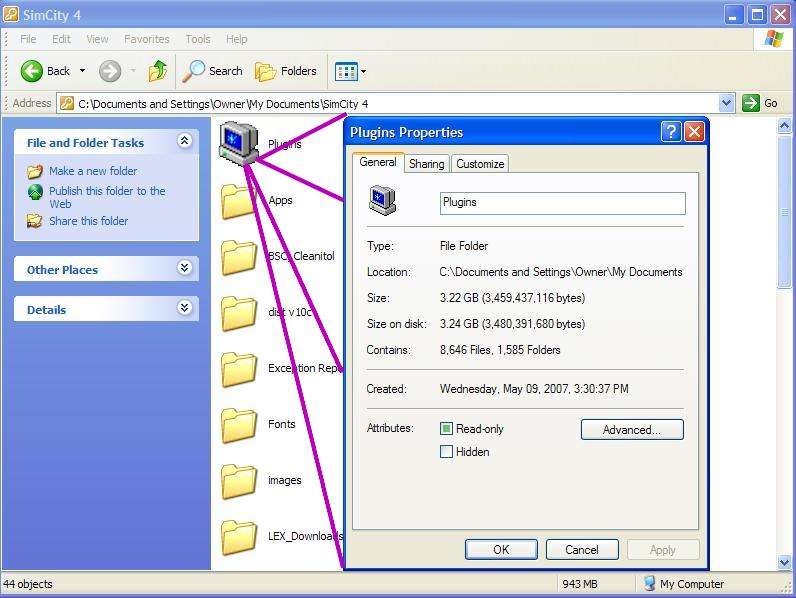Click the Make a new folder icon
The image size is (796, 598).
(35, 172)
